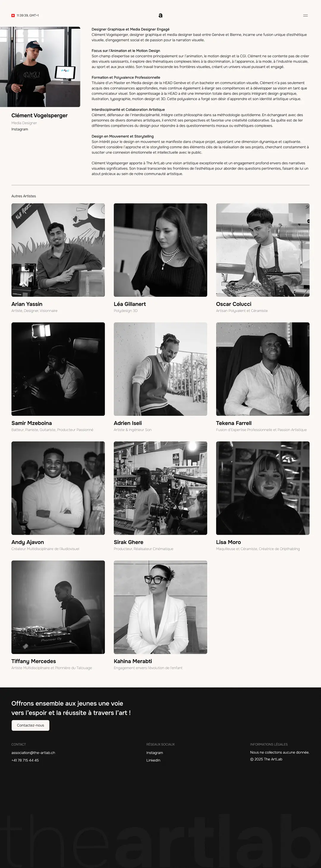Click the phone number +41 78 715 44 45
This screenshot has width=321, height=868.
25,760
